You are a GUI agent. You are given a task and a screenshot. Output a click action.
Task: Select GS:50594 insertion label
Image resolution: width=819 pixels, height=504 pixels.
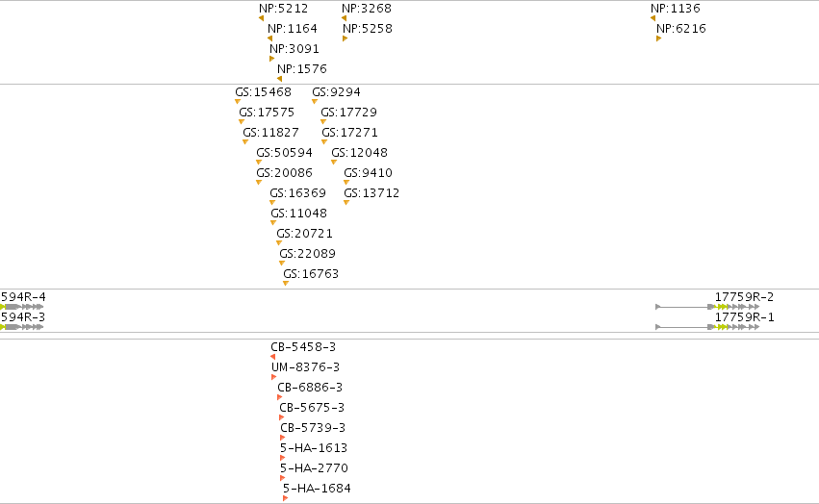coord(284,153)
